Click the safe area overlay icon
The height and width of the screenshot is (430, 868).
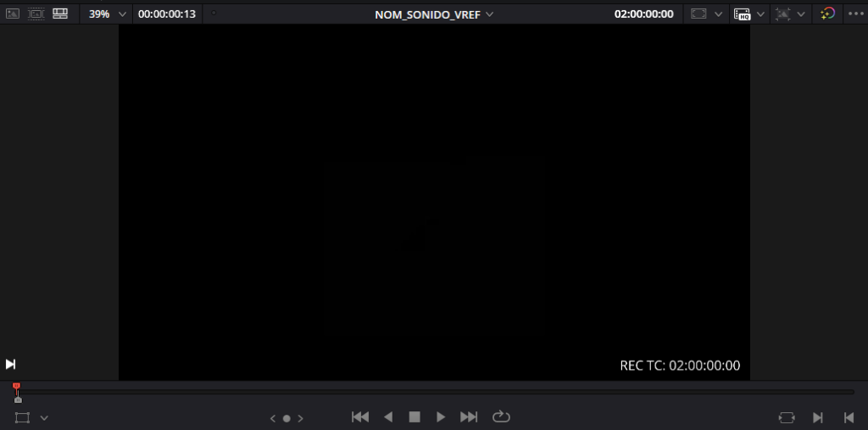pyautogui.click(x=698, y=14)
